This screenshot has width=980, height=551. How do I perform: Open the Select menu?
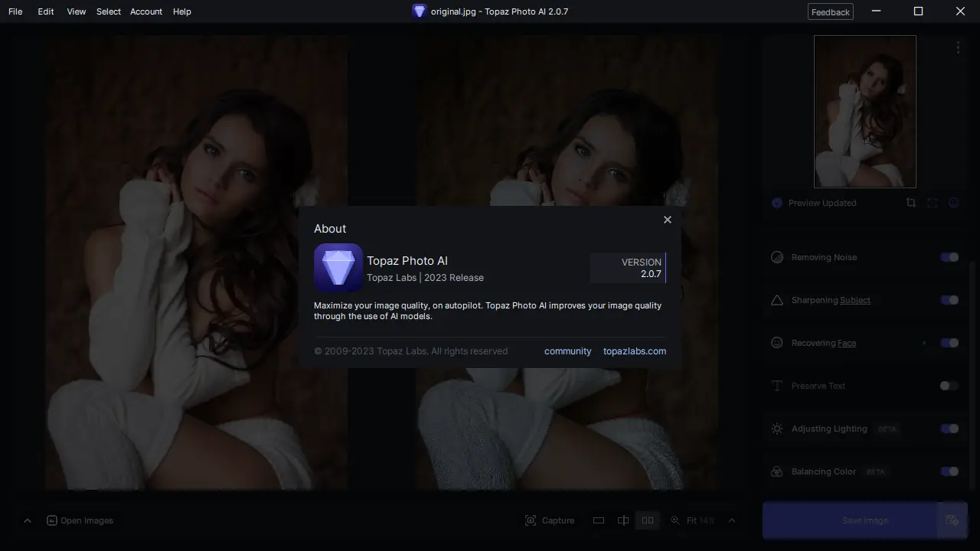point(109,11)
